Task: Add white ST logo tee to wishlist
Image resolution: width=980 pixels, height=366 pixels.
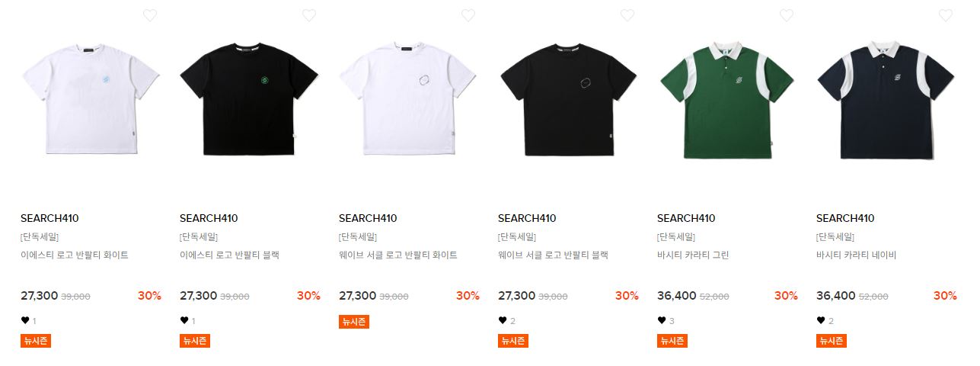Action: [150, 15]
